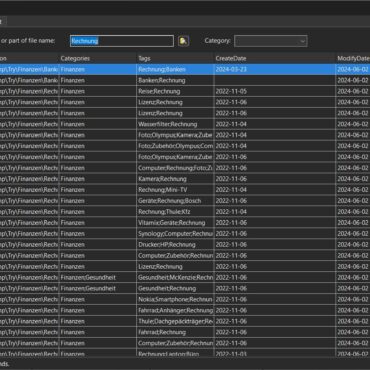
Task: Sort by the CreateDate column header
Action: (x=275, y=58)
